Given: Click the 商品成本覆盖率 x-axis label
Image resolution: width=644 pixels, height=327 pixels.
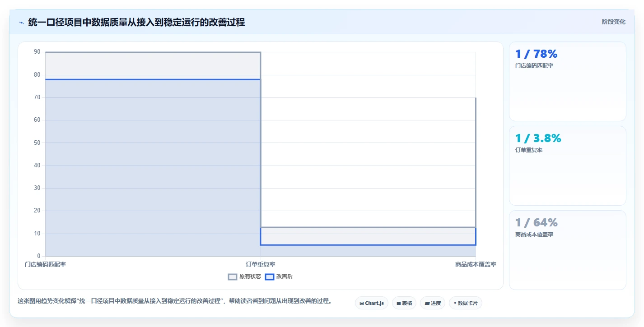Looking at the screenshot, I should tap(476, 264).
